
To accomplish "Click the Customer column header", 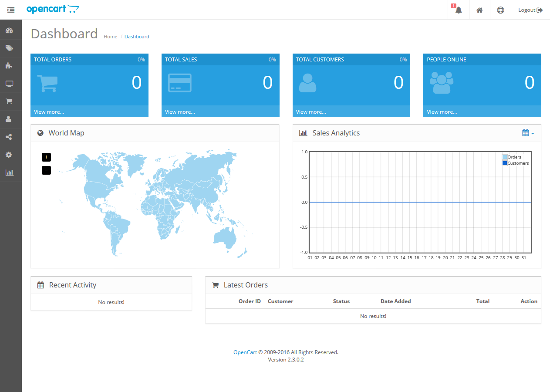I will coord(280,301).
